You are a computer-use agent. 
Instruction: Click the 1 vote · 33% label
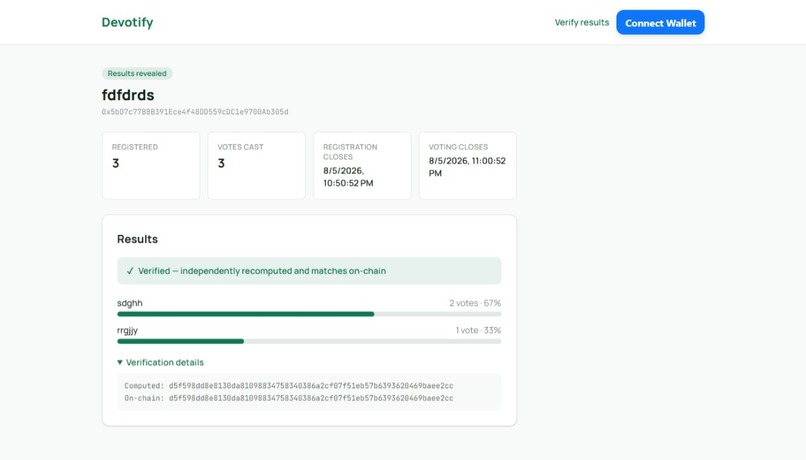478,330
